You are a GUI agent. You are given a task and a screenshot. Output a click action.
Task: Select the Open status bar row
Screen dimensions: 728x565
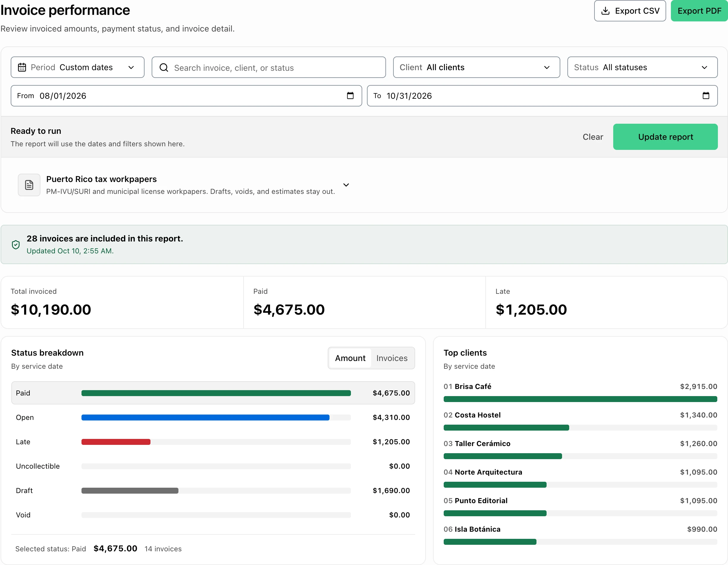[x=213, y=417]
